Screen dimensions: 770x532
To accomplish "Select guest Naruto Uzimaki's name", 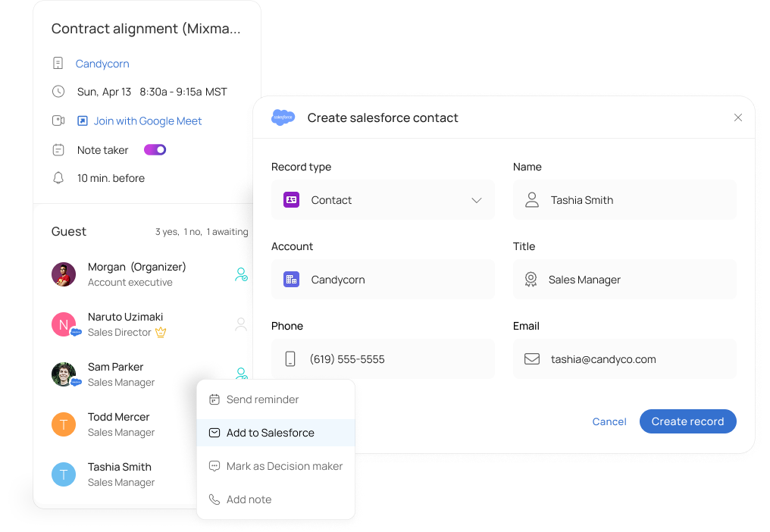I will [125, 317].
